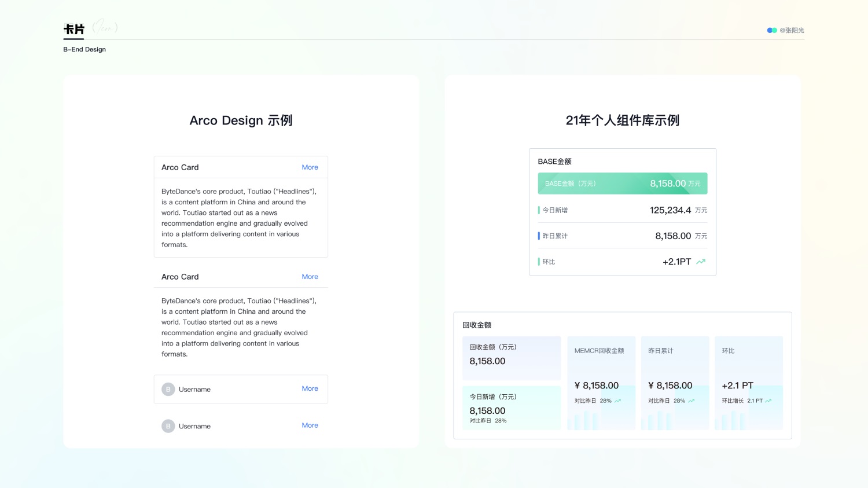Click Username text in bordered card
868x488 pixels.
(194, 390)
